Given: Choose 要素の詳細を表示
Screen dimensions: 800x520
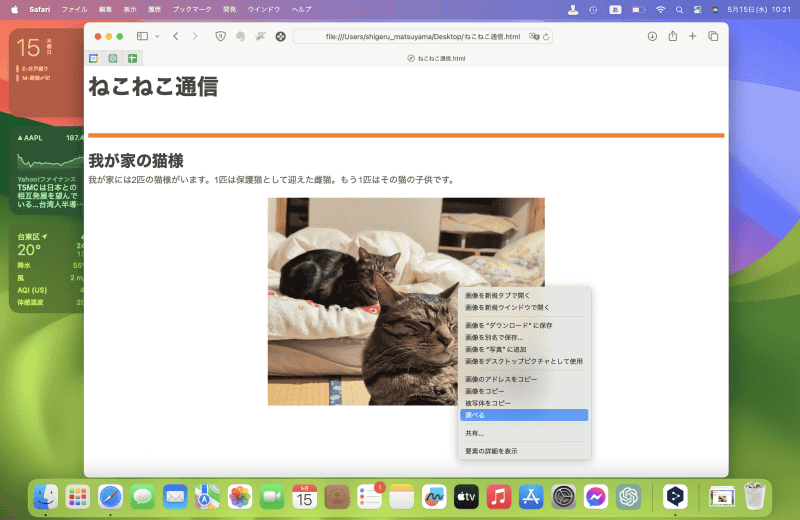Looking at the screenshot, I should point(524,451).
